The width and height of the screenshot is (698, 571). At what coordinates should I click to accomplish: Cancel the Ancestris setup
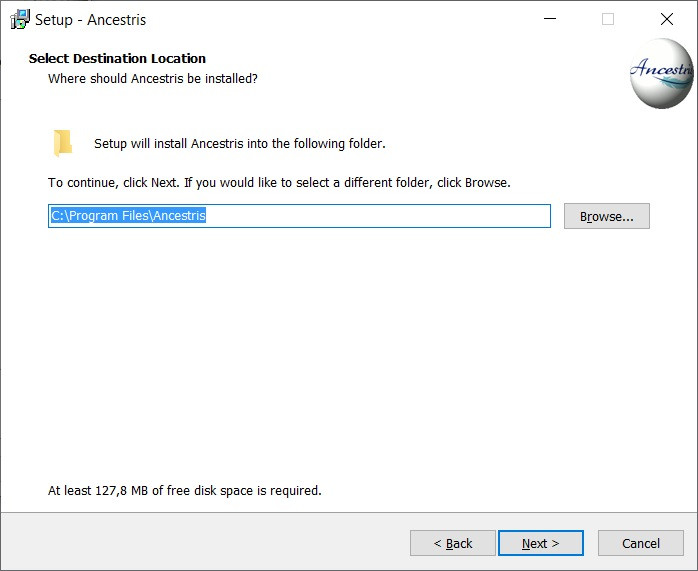tap(641, 543)
